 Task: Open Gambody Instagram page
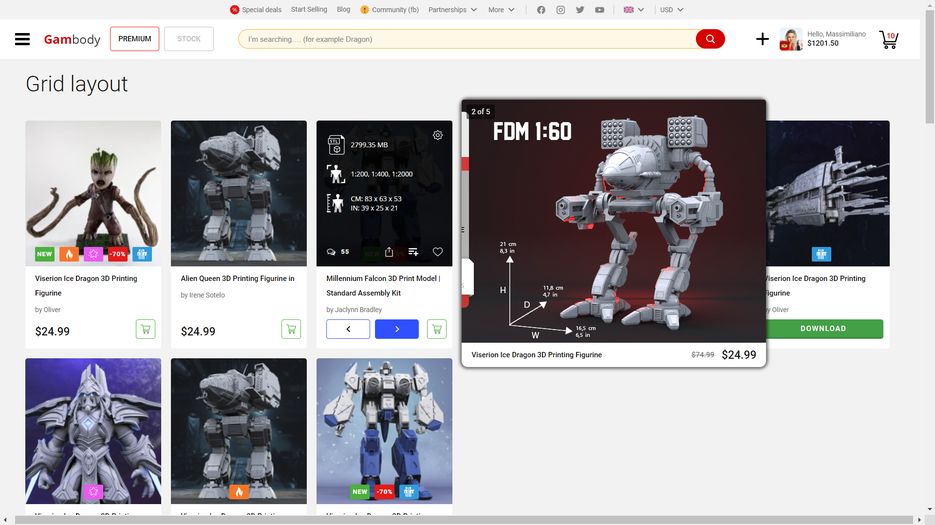[560, 10]
